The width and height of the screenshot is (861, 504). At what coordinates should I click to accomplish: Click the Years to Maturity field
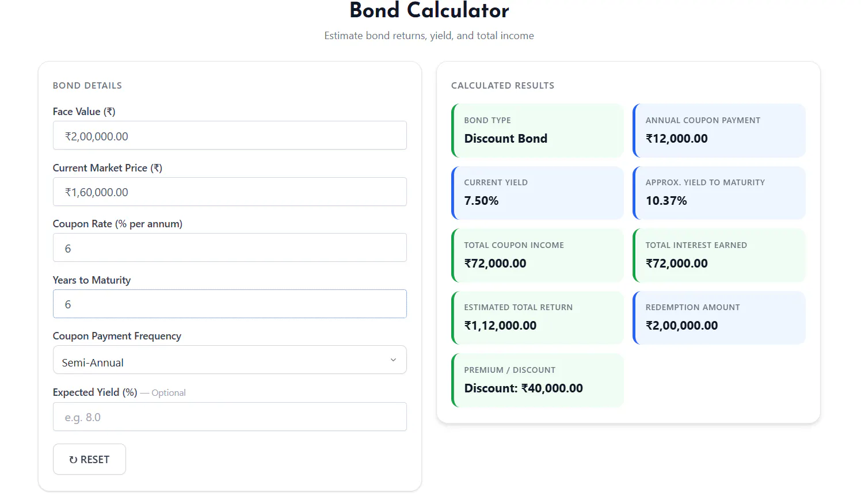[x=230, y=304]
